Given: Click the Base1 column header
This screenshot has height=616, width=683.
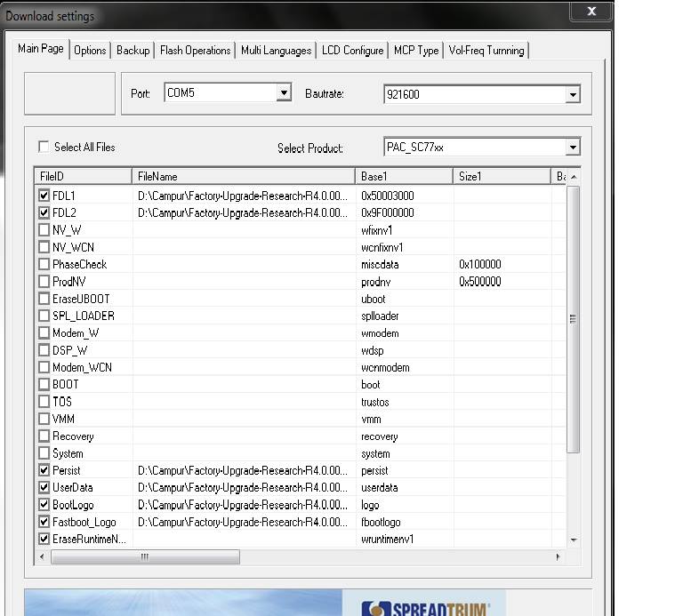Looking at the screenshot, I should coord(405,176).
